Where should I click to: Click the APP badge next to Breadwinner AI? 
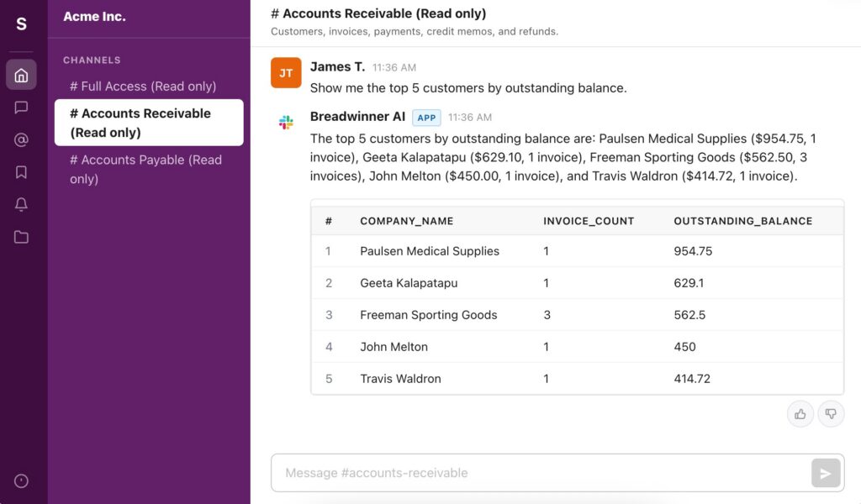pyautogui.click(x=426, y=118)
